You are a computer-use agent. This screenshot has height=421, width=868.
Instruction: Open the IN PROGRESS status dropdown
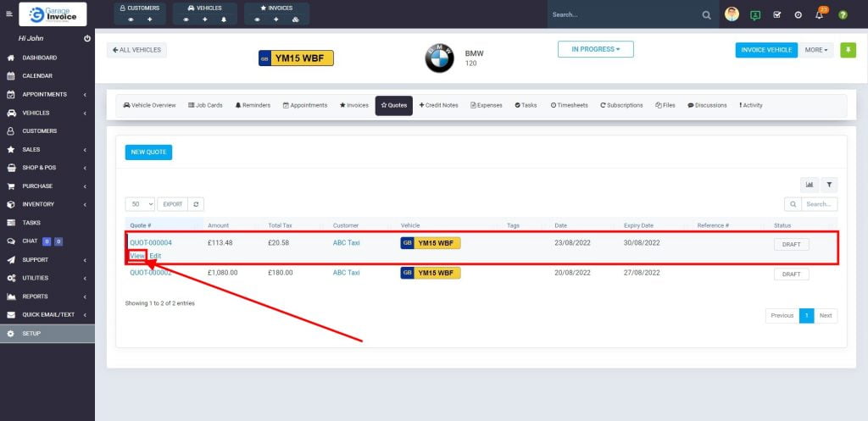595,49
